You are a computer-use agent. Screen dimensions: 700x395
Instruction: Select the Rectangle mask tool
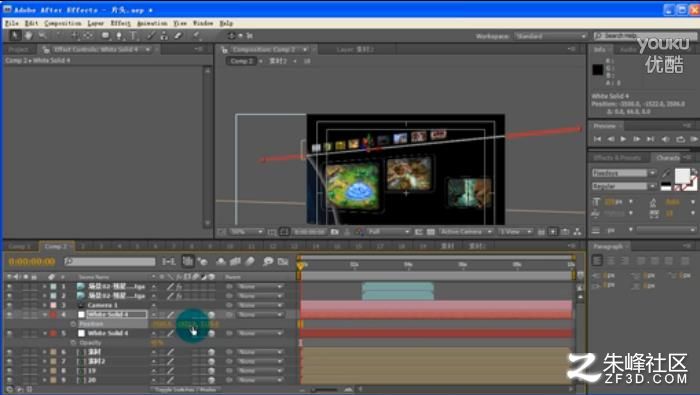(105, 36)
